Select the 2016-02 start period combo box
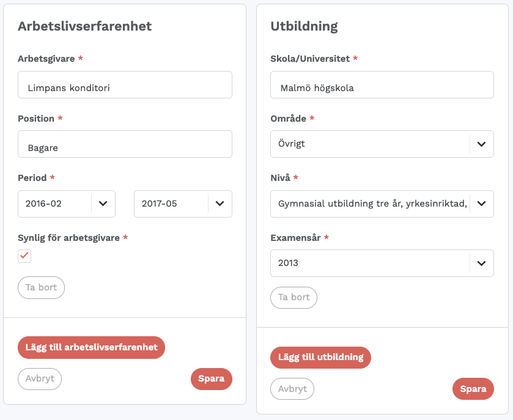 coord(67,204)
